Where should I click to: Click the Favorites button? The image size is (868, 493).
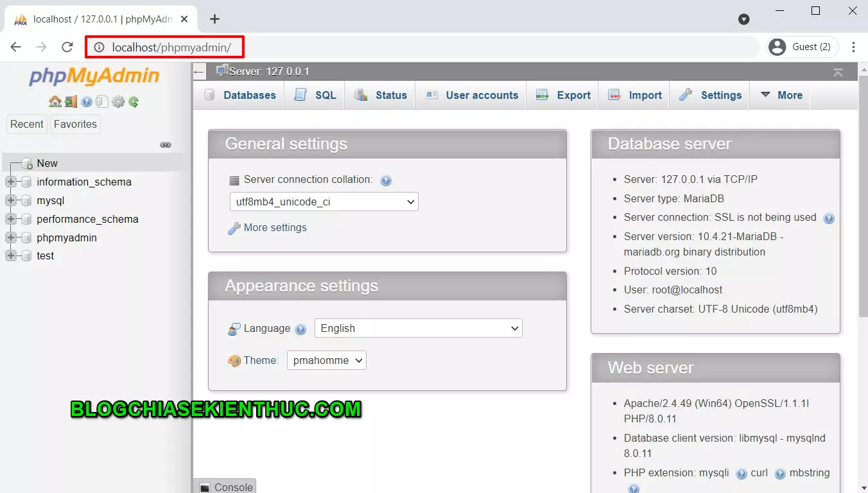tap(75, 125)
